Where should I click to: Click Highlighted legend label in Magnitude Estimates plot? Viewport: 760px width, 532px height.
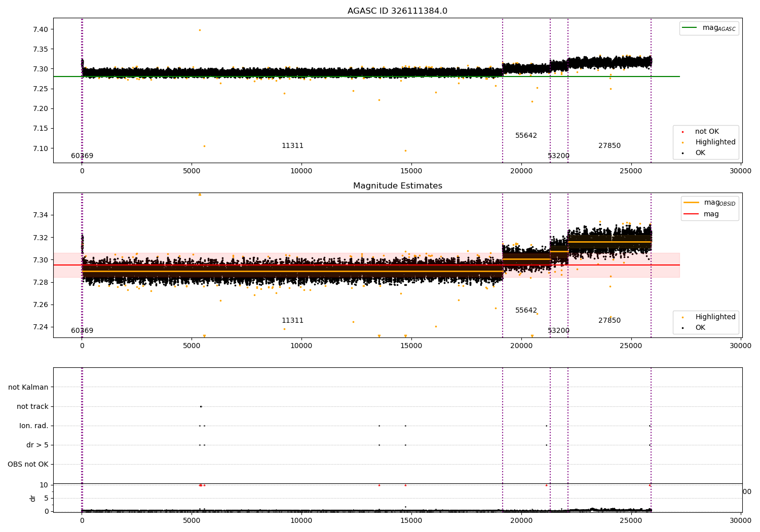coord(715,317)
